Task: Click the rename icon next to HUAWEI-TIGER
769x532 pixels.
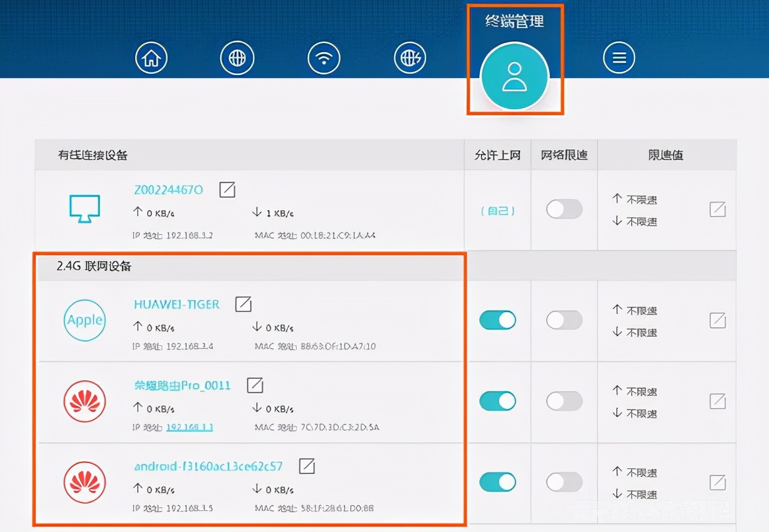Action: [243, 304]
